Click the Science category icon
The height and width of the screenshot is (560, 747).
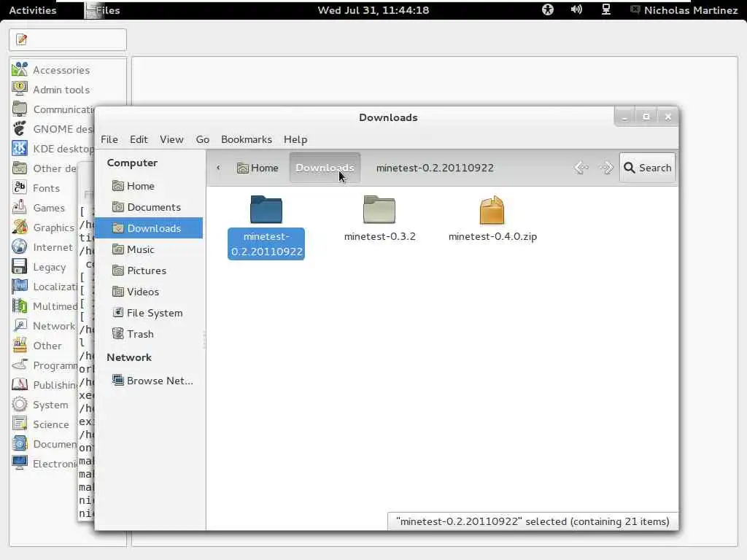20,424
